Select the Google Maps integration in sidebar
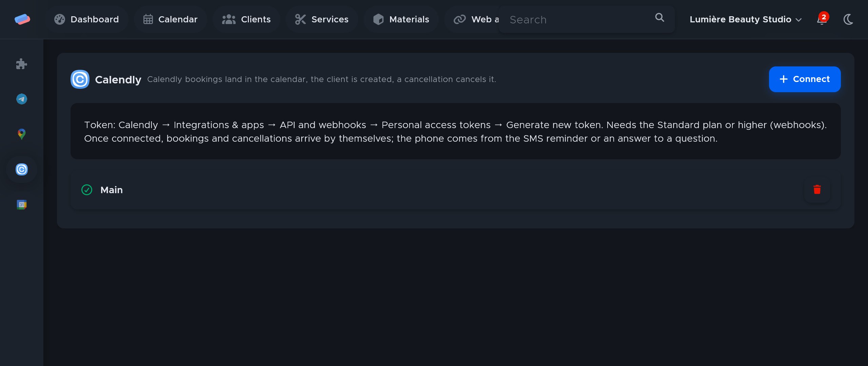 (22, 134)
